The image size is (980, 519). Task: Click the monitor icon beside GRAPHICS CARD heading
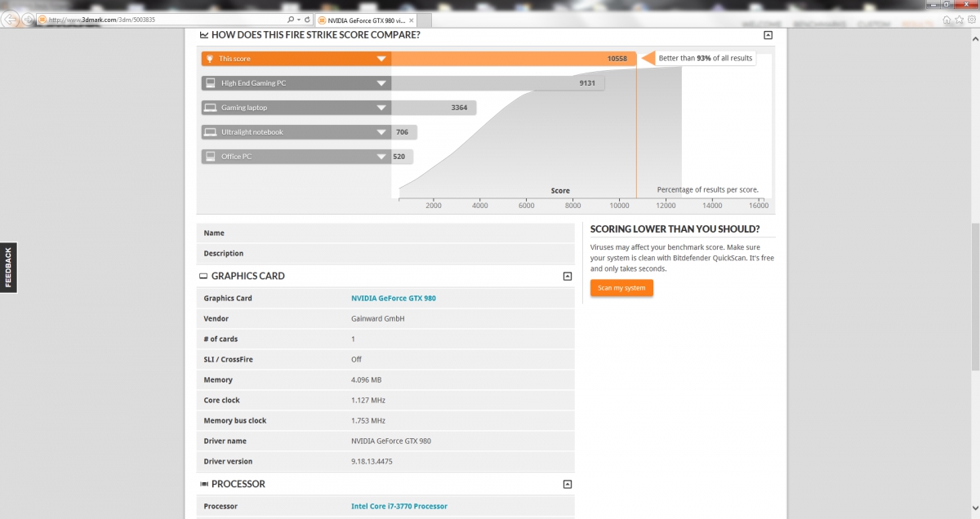point(204,277)
